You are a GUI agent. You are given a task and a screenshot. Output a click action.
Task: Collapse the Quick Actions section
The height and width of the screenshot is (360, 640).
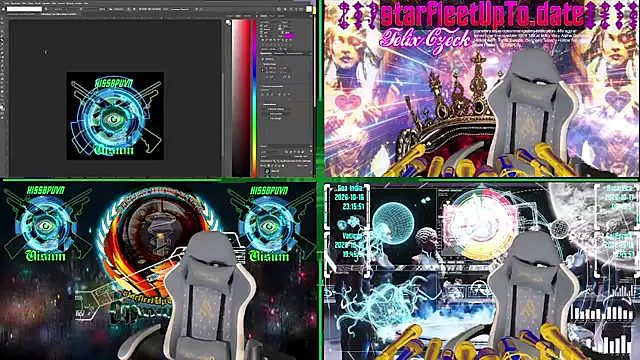click(261, 104)
